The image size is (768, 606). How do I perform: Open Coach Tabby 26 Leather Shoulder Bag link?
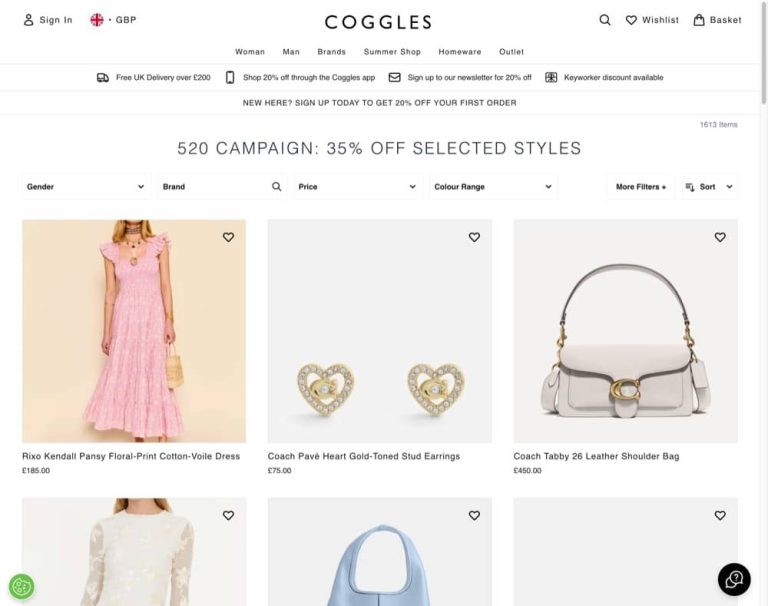(x=596, y=456)
